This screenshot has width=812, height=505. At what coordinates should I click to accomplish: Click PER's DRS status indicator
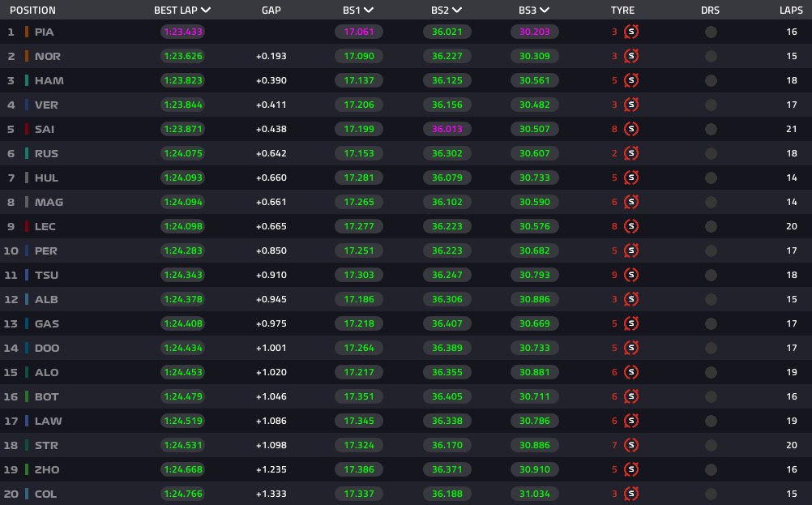pos(711,250)
